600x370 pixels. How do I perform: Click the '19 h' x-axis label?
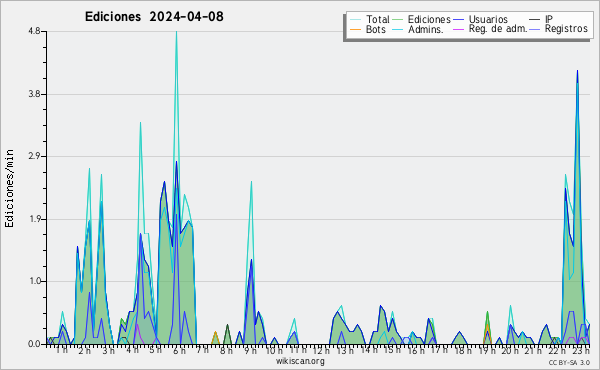(x=487, y=350)
